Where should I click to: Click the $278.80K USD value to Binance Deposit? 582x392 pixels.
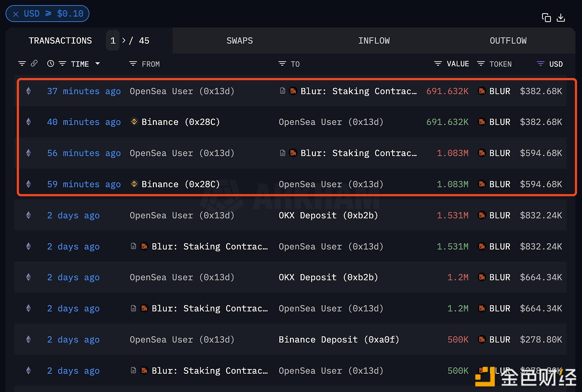541,340
